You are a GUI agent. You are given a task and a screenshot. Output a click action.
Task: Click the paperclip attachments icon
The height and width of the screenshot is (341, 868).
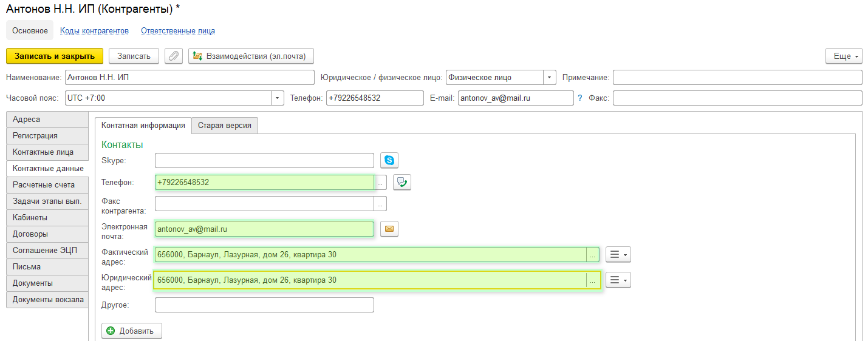(174, 56)
